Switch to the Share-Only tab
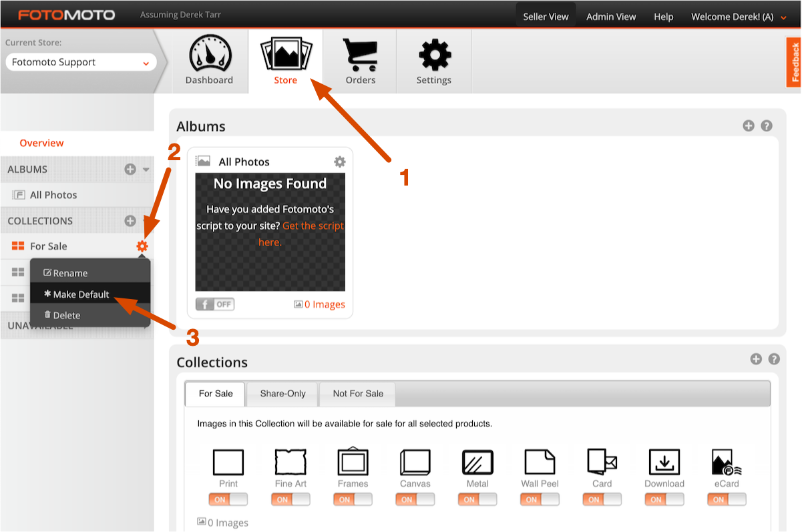The image size is (802, 532). pos(282,394)
